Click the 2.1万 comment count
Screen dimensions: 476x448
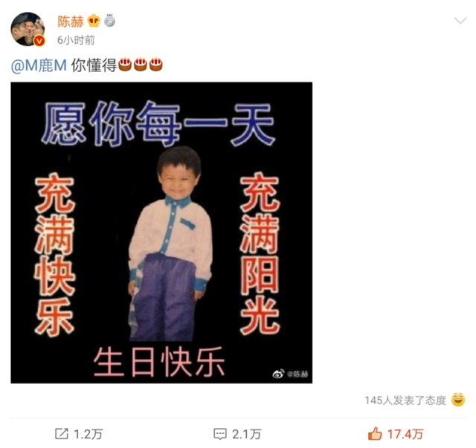click(246, 434)
